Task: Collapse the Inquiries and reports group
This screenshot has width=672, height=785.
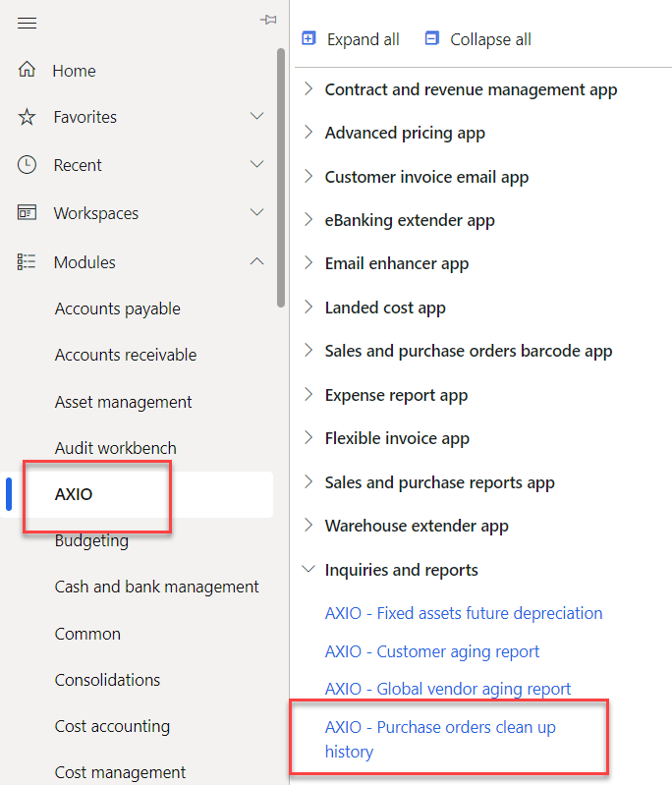Action: tap(308, 570)
